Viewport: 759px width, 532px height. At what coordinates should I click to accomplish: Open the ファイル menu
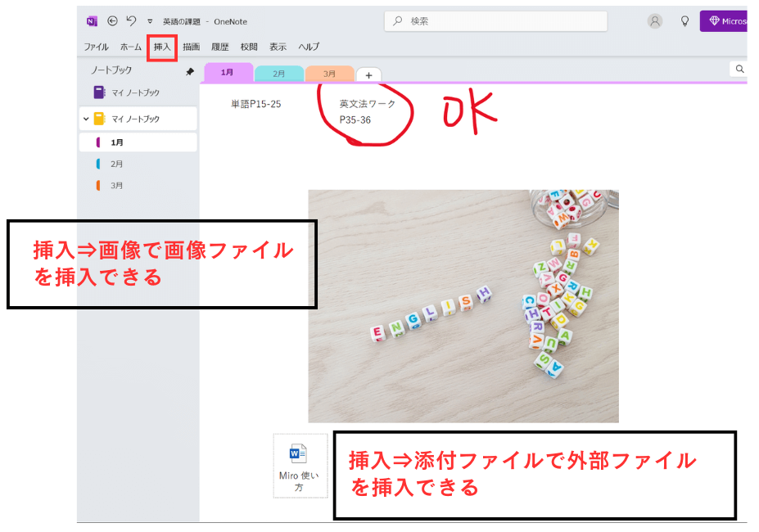click(96, 47)
